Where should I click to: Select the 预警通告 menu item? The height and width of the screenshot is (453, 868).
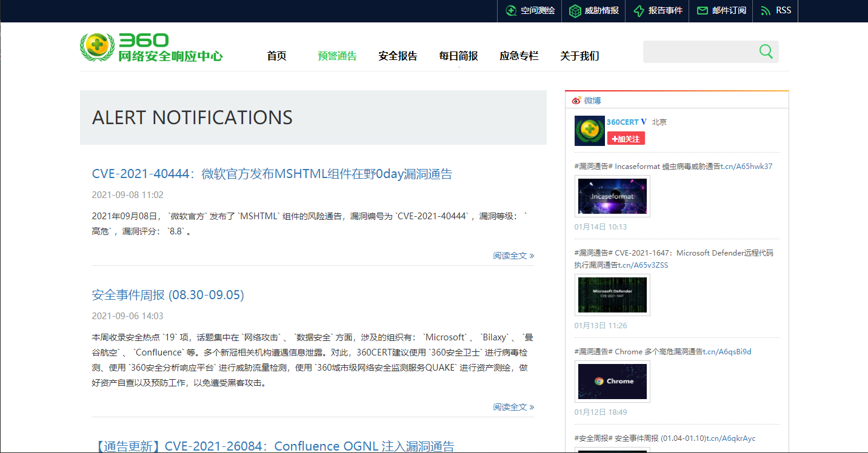point(337,56)
